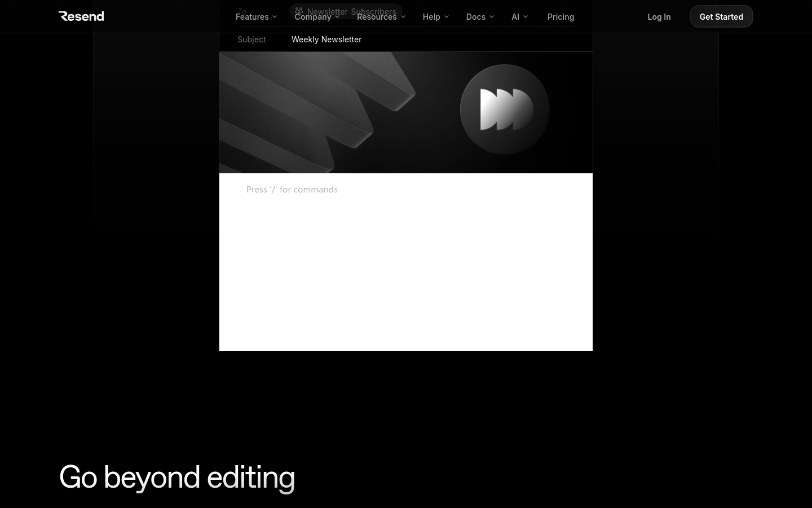The width and height of the screenshot is (812, 508).
Task: Click the Weekly Newsletter subject field
Action: click(x=326, y=40)
